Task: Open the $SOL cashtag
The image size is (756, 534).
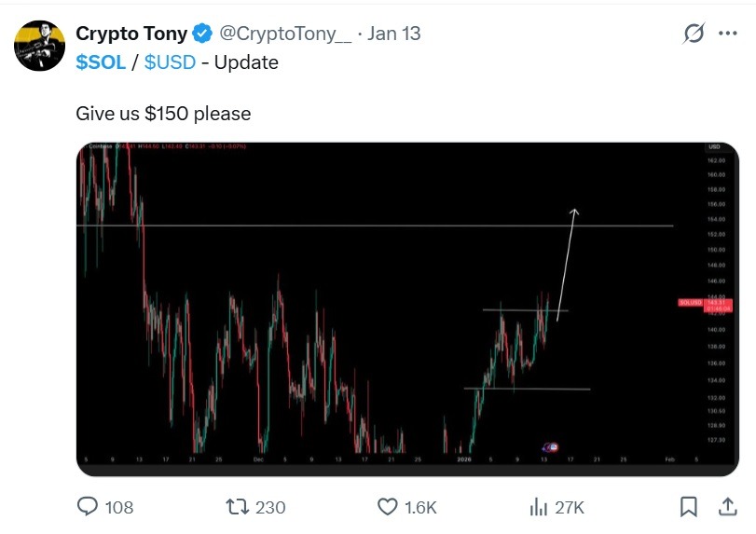Action: (101, 62)
